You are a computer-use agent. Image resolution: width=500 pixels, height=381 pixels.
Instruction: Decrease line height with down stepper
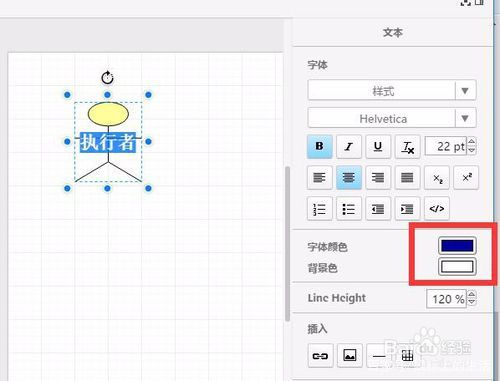[472, 303]
